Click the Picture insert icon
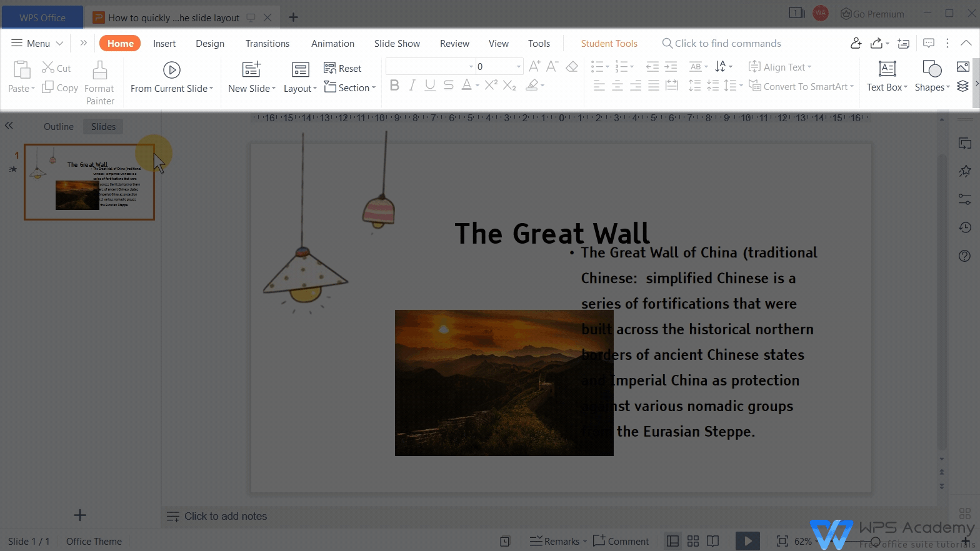 point(963,67)
